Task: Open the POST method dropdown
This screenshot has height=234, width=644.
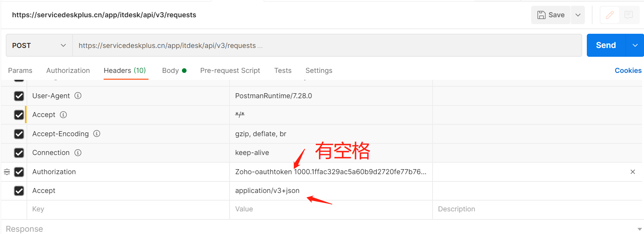Action: point(39,45)
